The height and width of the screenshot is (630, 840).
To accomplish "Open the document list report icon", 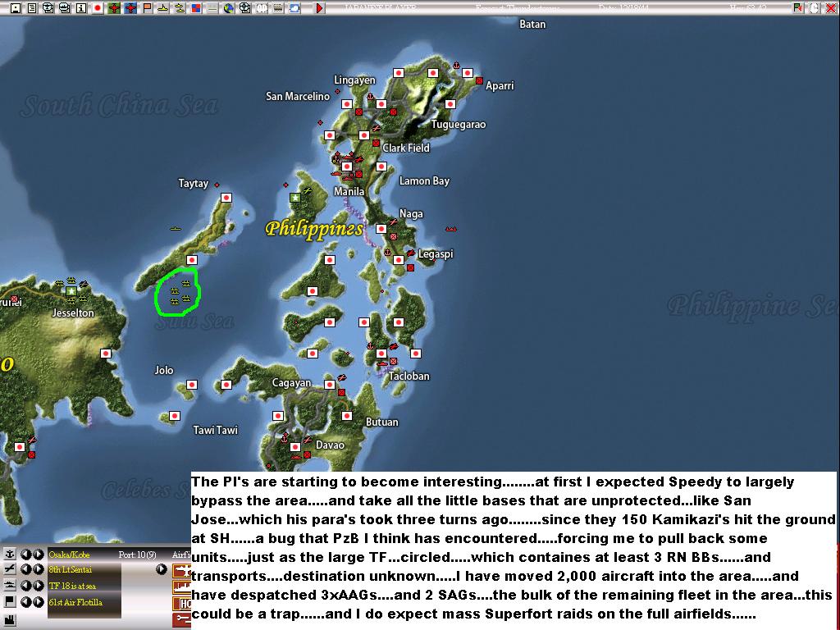I will [x=32, y=8].
